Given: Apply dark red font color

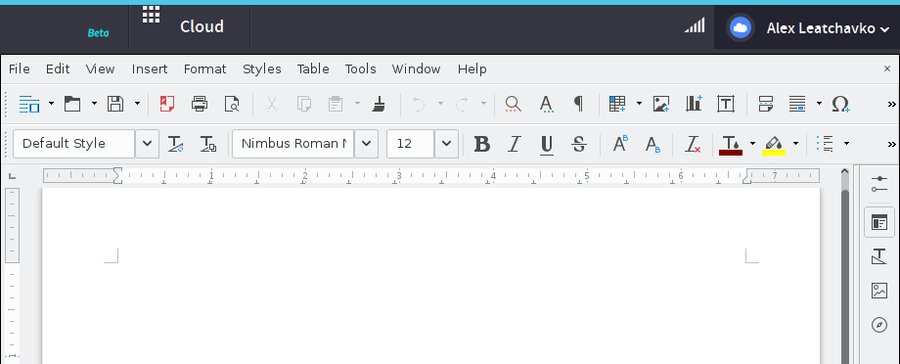Looking at the screenshot, I should tap(731, 144).
